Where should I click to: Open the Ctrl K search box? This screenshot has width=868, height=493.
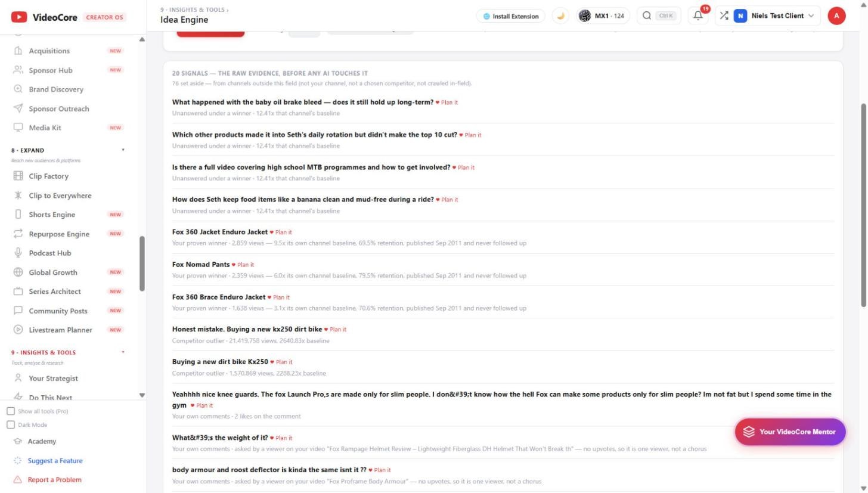(x=658, y=16)
